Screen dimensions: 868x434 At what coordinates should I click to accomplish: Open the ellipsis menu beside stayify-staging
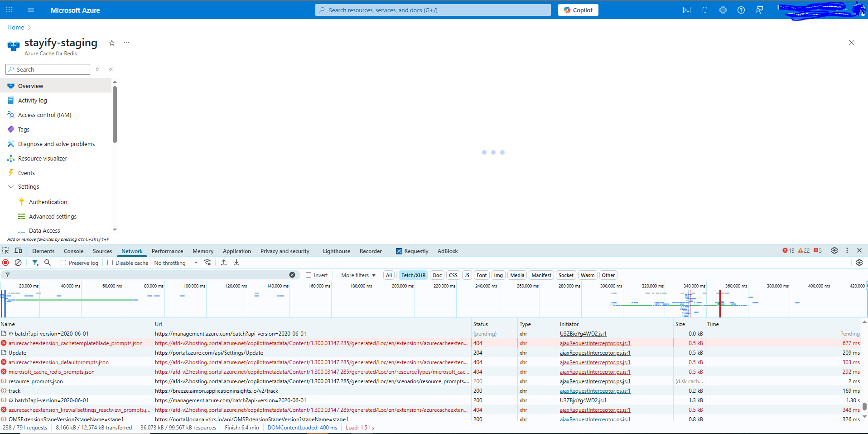[126, 43]
